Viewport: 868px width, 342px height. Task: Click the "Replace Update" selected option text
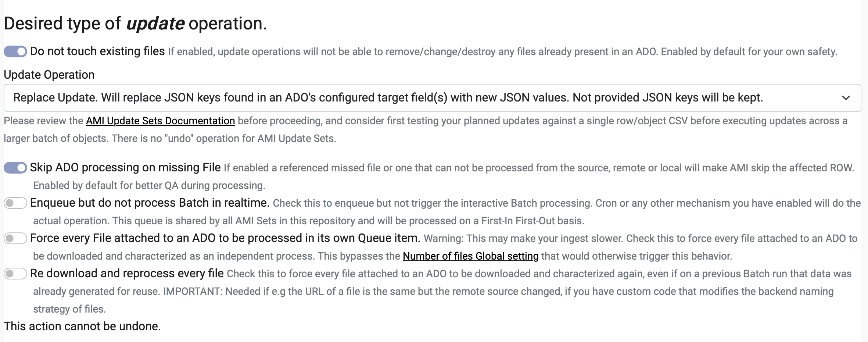[388, 98]
